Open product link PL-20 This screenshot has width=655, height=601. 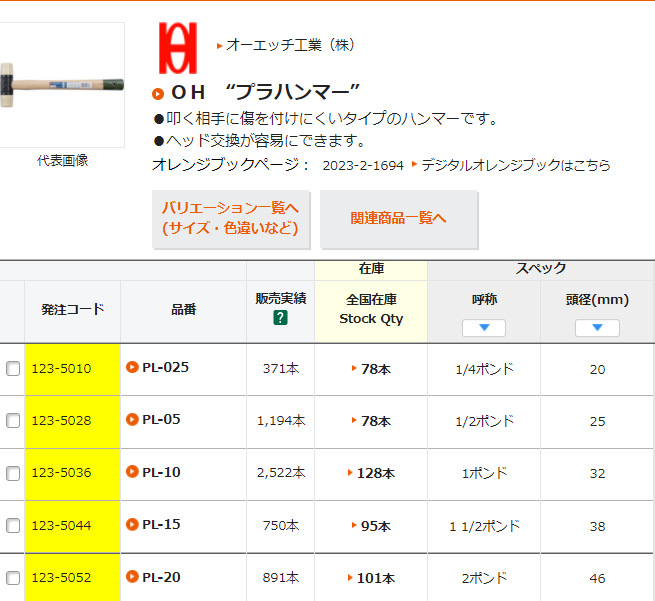point(161,577)
